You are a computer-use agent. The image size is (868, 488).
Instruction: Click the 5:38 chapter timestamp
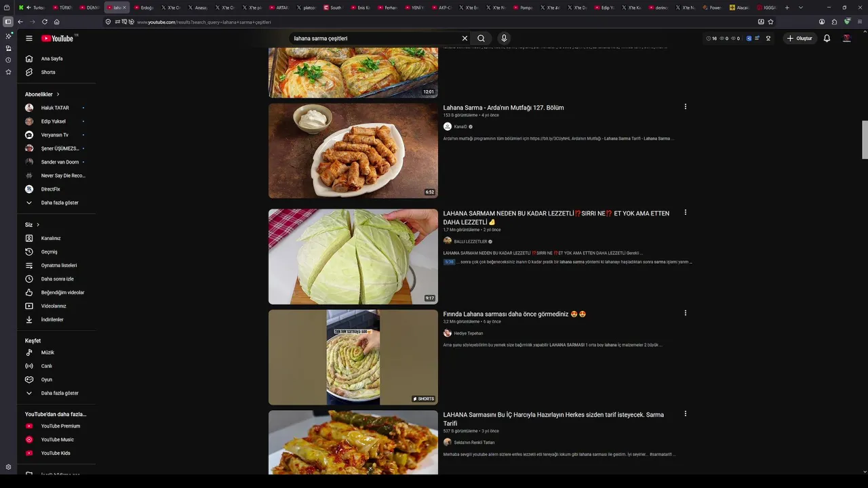(x=449, y=262)
